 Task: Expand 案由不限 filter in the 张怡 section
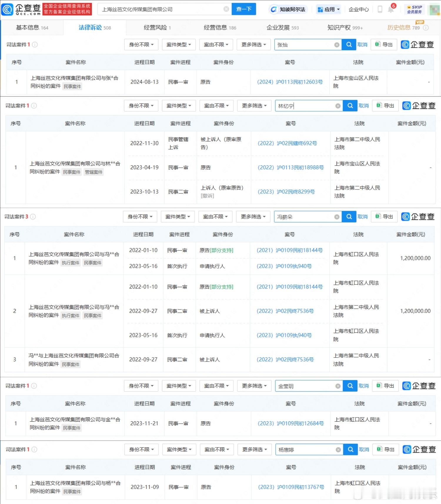(216, 44)
